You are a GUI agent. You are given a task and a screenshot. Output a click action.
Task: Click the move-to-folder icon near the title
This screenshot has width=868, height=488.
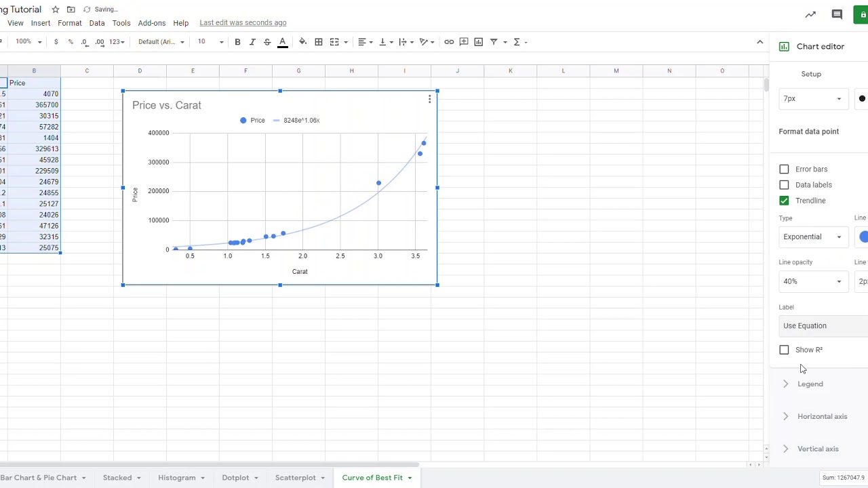point(71,9)
